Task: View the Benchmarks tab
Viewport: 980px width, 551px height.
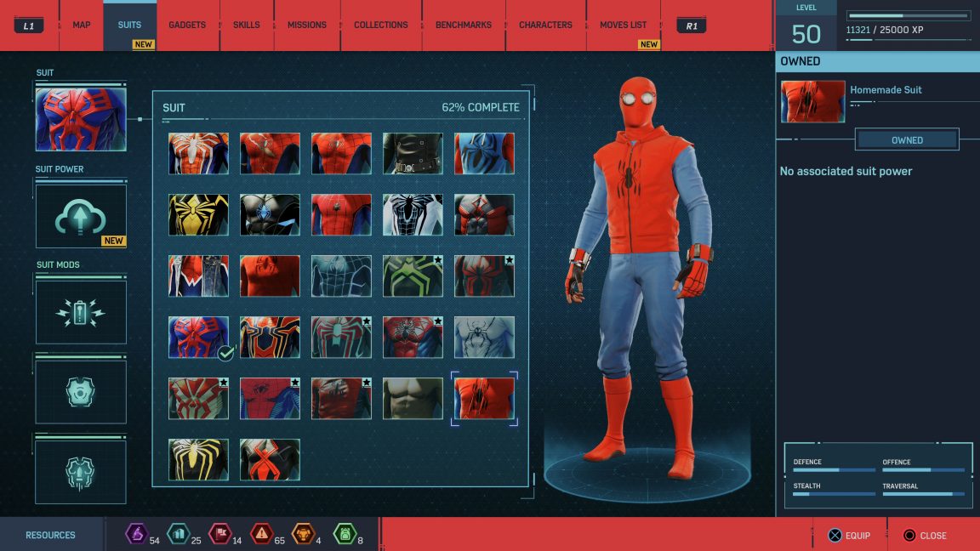Action: coord(463,25)
